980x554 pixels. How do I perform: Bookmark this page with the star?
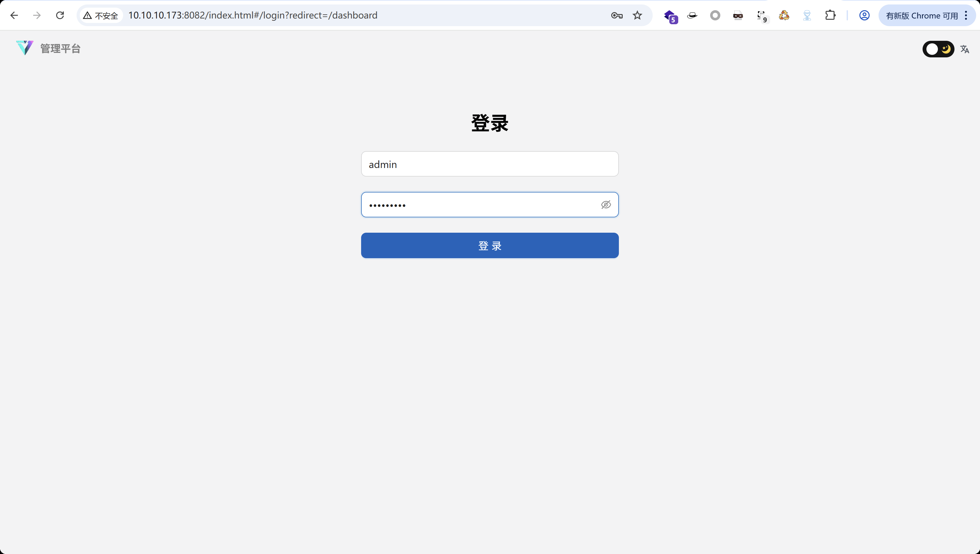637,16
